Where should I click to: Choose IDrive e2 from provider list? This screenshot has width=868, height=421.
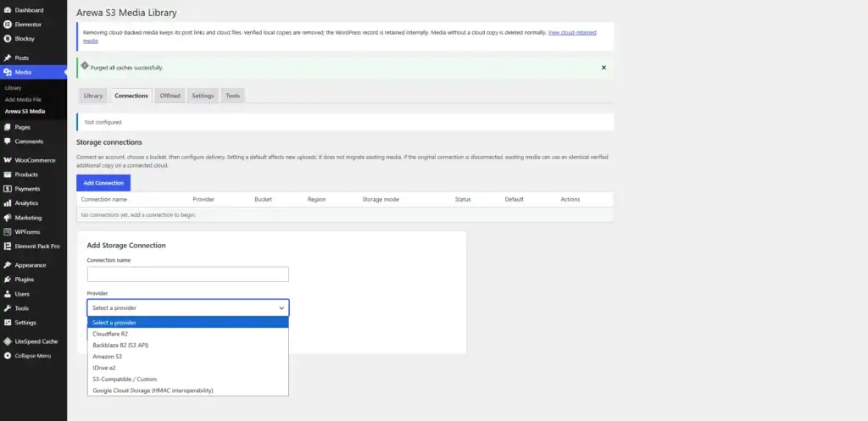coord(187,368)
